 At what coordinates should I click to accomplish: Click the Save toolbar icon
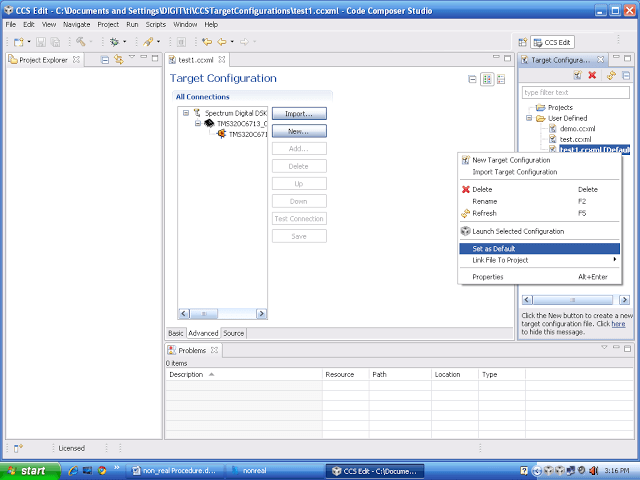pos(41,42)
